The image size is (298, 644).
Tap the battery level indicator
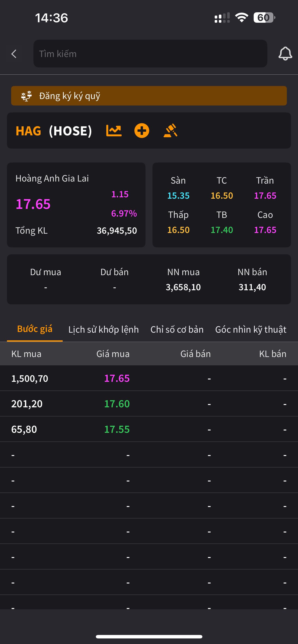(264, 17)
